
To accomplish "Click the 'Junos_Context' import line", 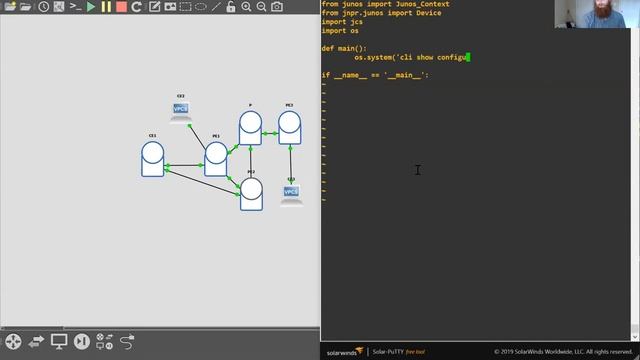I will (x=385, y=4).
